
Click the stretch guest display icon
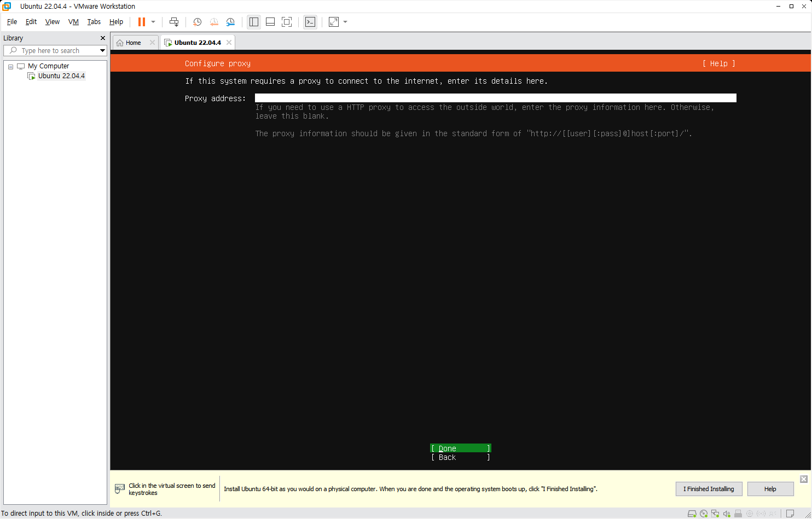[x=334, y=22]
